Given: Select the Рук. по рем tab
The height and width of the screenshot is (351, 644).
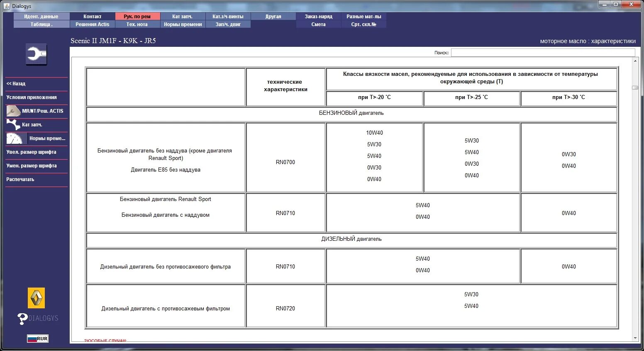Looking at the screenshot, I should tap(137, 17).
